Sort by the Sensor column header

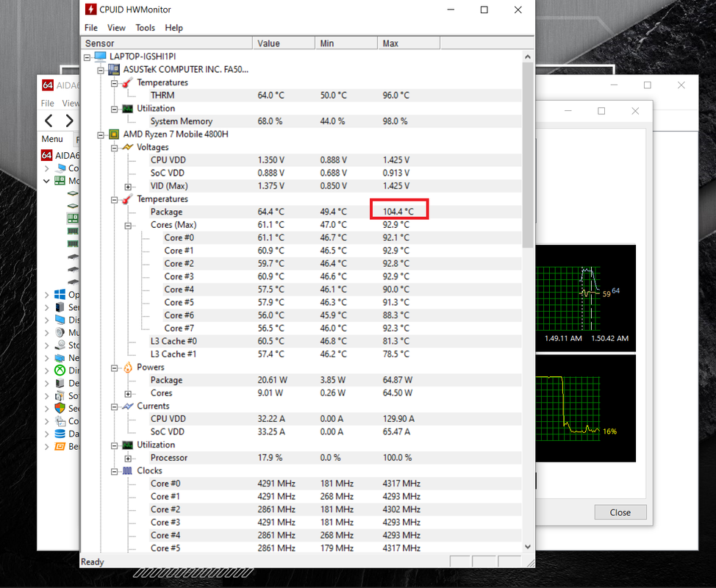pos(167,43)
